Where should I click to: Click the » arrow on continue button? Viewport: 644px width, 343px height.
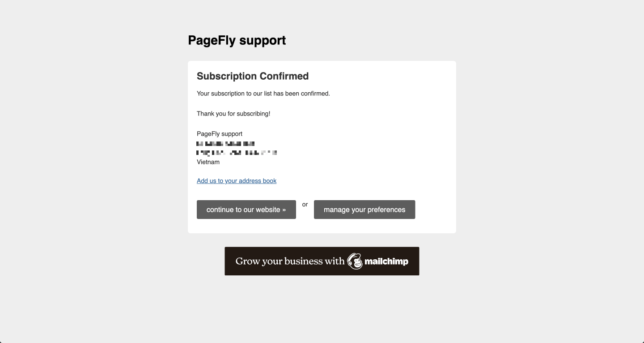(284, 210)
